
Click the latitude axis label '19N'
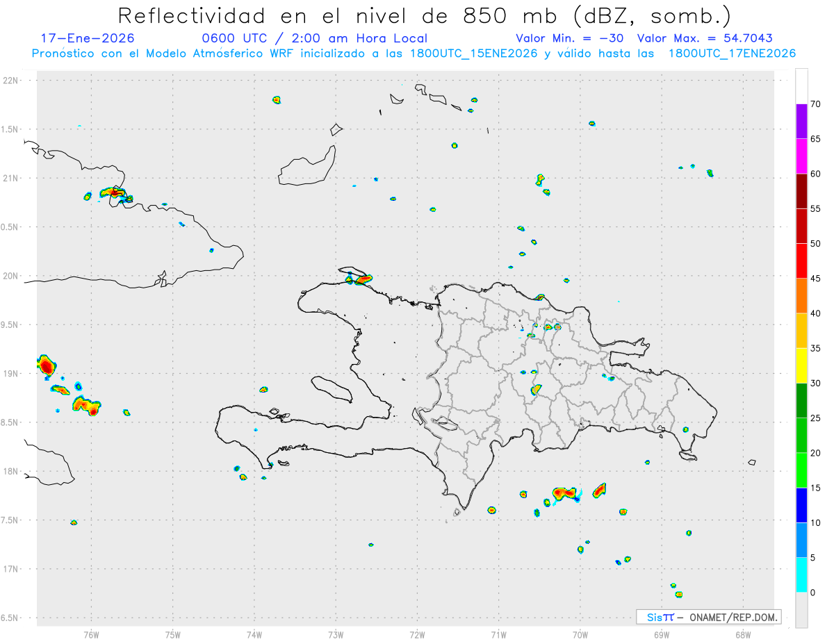point(12,374)
